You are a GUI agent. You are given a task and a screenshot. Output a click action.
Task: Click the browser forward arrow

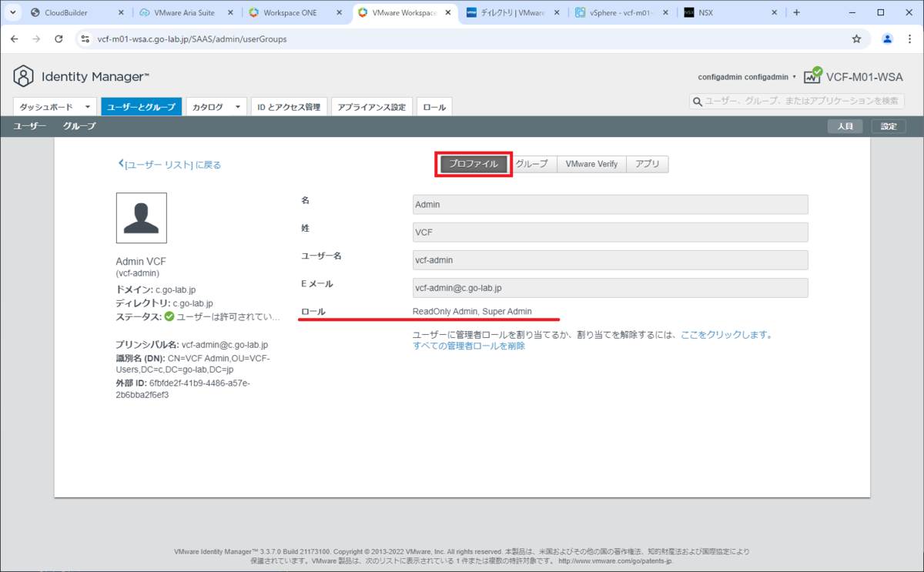[x=36, y=38]
